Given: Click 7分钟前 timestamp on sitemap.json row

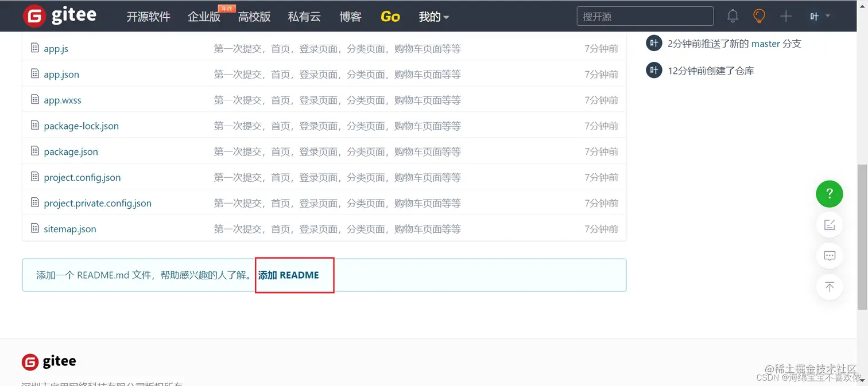Looking at the screenshot, I should tap(602, 229).
